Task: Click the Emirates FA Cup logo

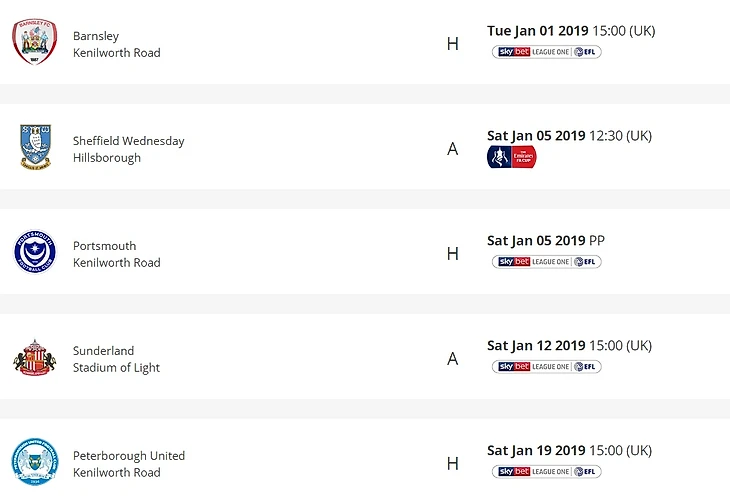Action: coord(511,157)
